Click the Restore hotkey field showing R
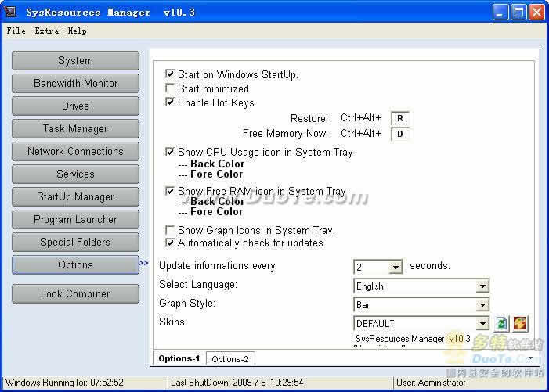The image size is (549, 392). (400, 119)
